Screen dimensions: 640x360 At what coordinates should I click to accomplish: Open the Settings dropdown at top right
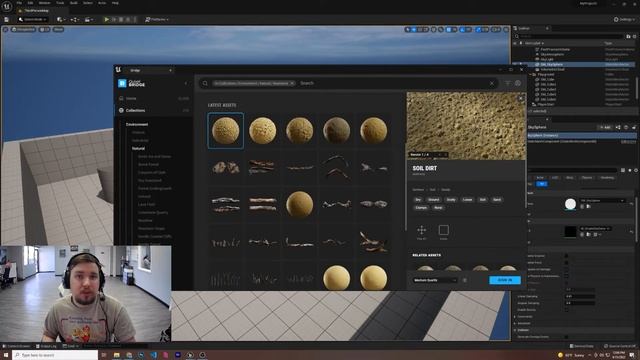click(624, 19)
